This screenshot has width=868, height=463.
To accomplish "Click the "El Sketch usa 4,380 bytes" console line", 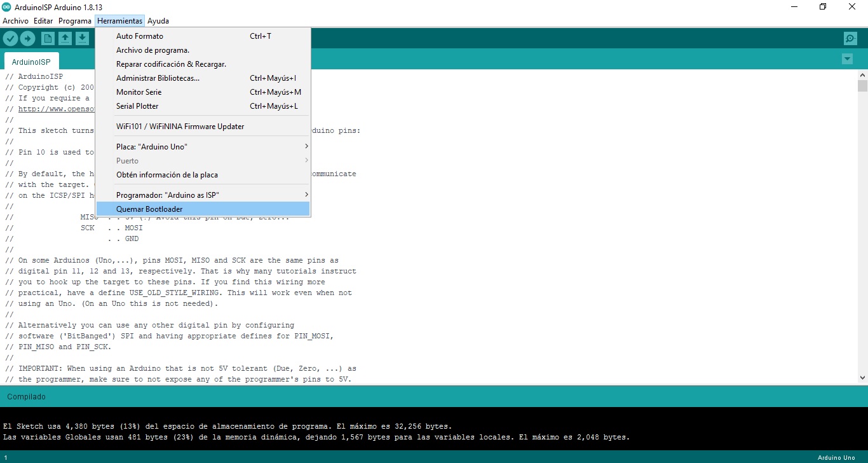I will [227, 426].
